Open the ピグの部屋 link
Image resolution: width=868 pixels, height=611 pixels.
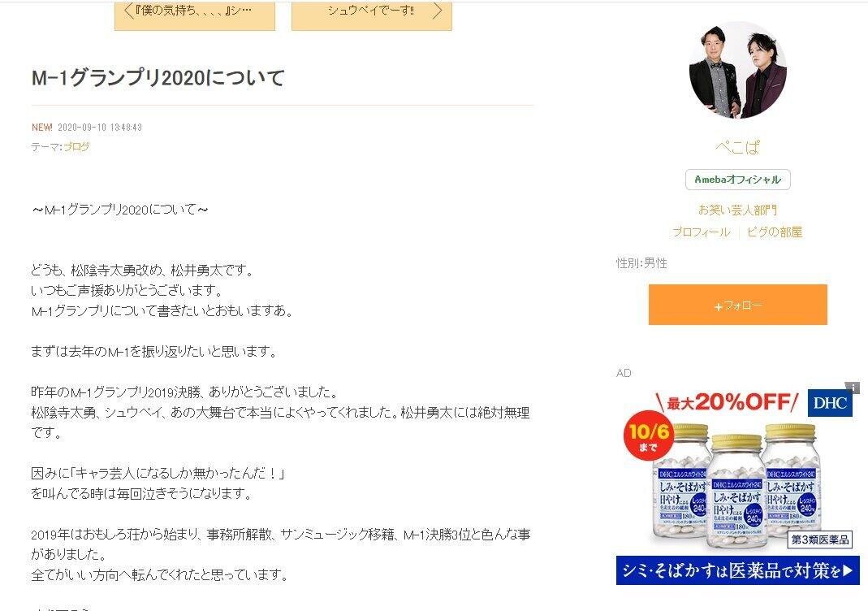775,232
